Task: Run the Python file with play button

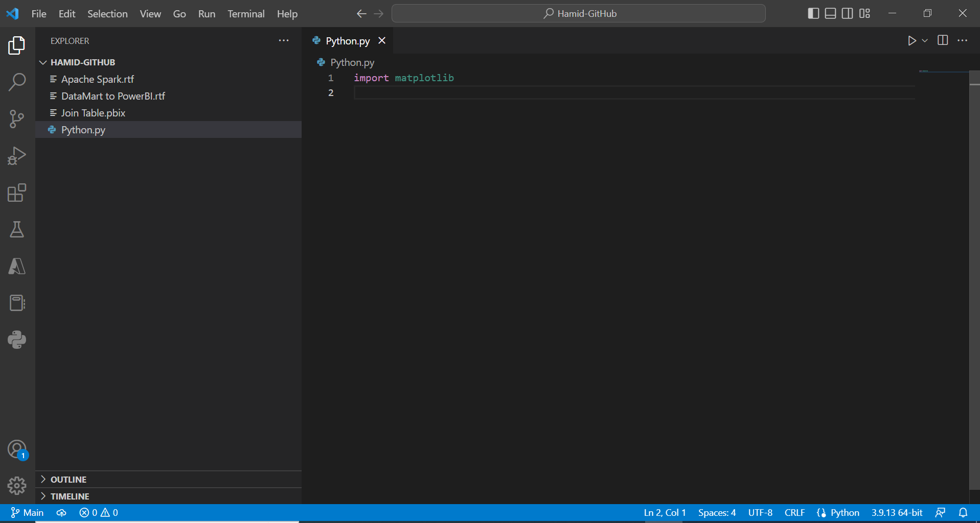Action: click(x=911, y=40)
